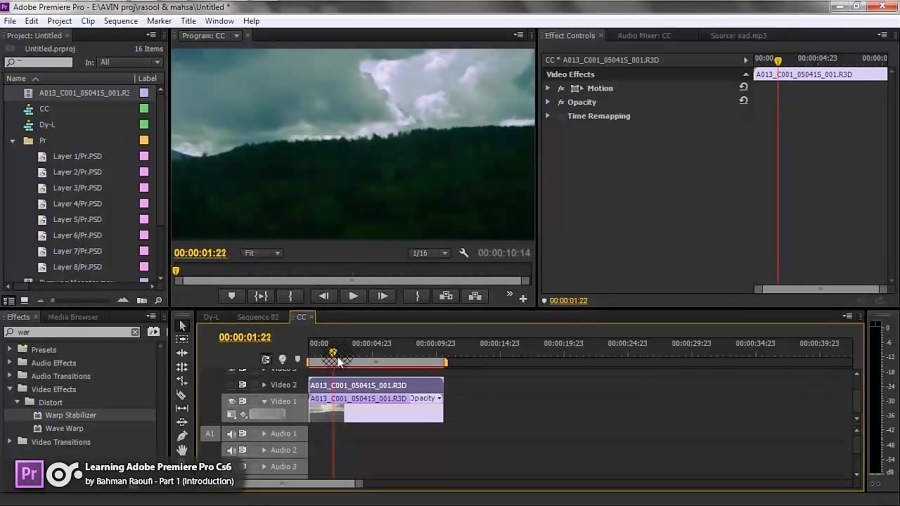The width and height of the screenshot is (900, 506).
Task: Click Find magnifier icon in Project panel
Action: [x=158, y=301]
